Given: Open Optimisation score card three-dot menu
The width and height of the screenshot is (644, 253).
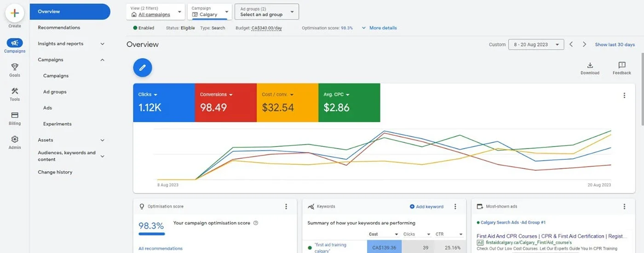Looking at the screenshot, I should pos(286,207).
